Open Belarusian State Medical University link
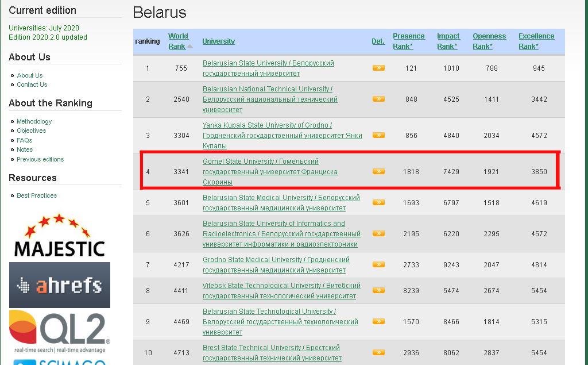 281,203
